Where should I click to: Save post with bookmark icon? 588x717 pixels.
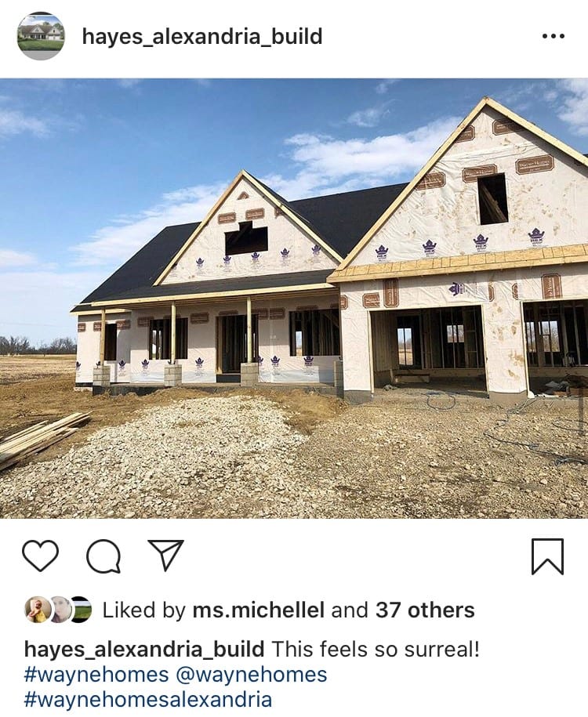pyautogui.click(x=547, y=556)
